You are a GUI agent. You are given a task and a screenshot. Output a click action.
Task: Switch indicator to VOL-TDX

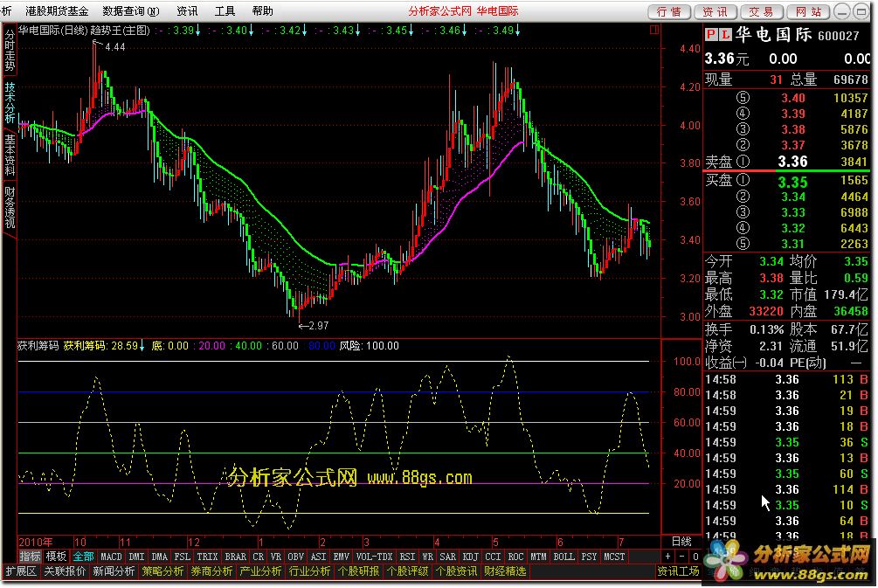pyautogui.click(x=374, y=557)
